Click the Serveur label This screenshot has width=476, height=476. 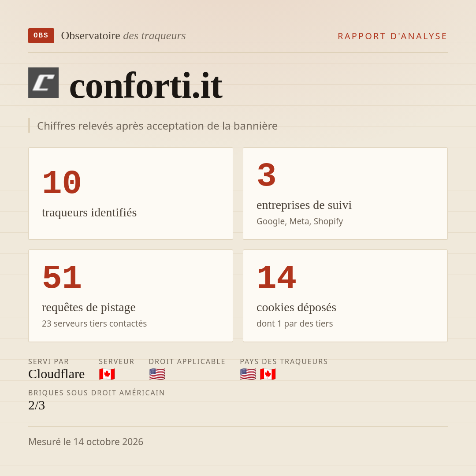tap(116, 361)
